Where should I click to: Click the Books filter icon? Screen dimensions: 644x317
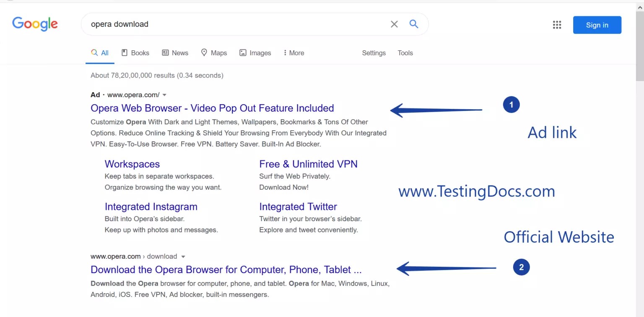[125, 52]
